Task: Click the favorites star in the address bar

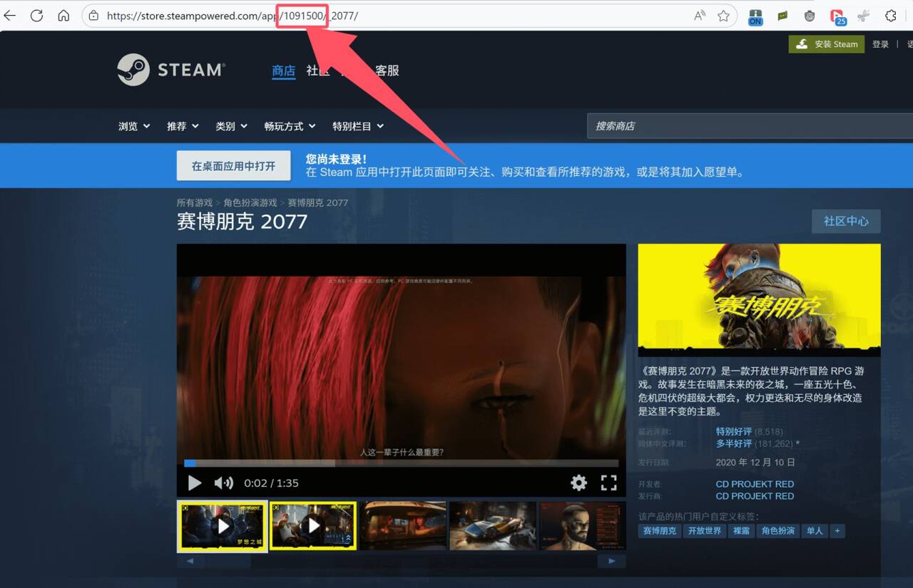Action: pos(725,14)
